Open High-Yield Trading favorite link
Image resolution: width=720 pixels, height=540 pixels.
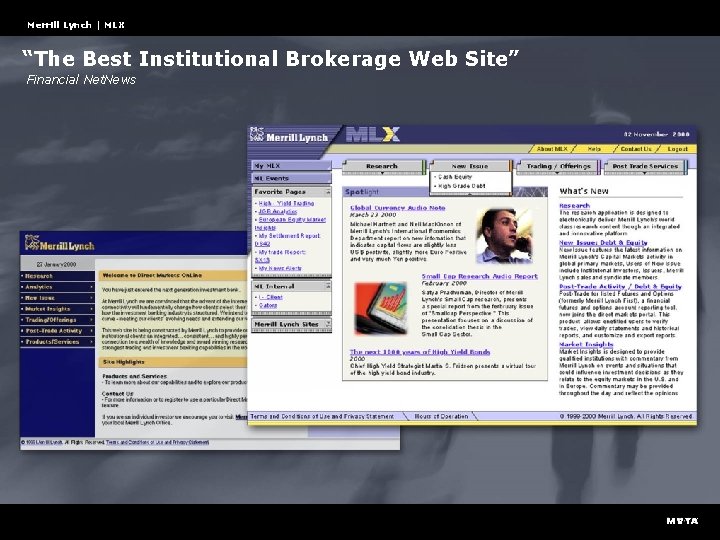coord(286,203)
